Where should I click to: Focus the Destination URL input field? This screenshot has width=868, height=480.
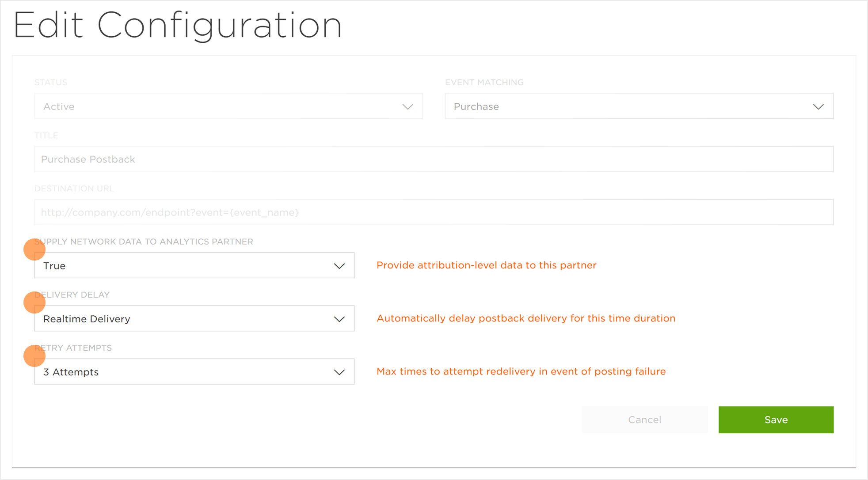point(433,212)
